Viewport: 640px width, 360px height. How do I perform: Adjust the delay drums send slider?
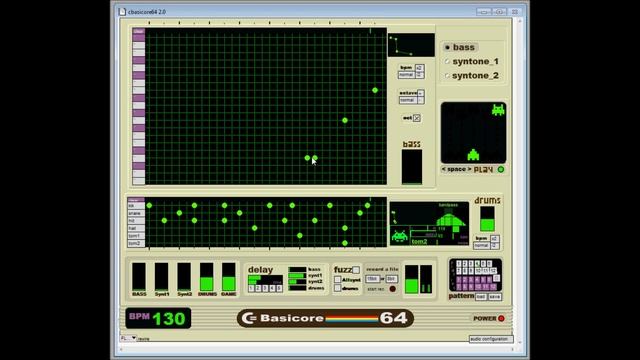[x=297, y=288]
